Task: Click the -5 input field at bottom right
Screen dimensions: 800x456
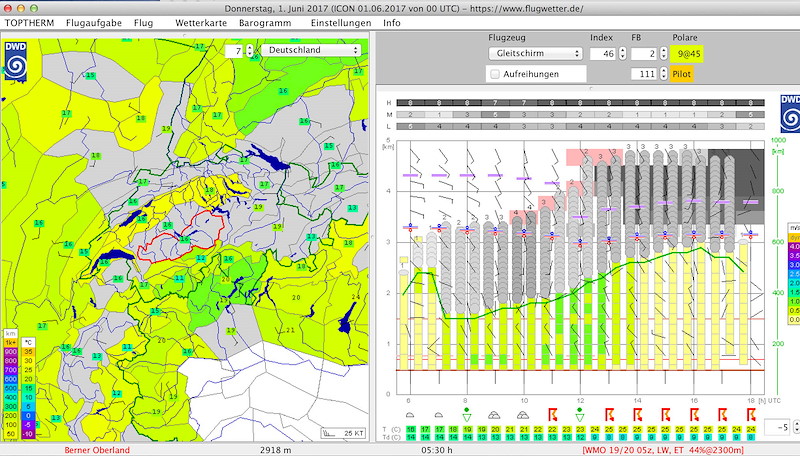Action: click(775, 427)
